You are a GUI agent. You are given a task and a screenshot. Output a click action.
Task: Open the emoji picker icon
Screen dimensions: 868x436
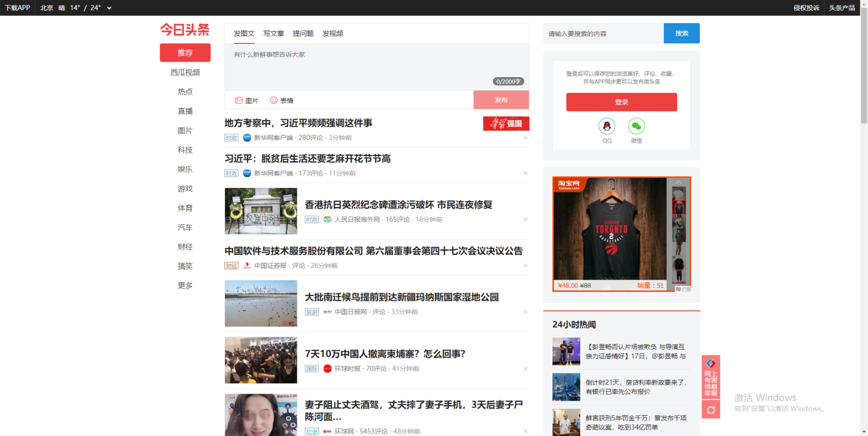274,100
